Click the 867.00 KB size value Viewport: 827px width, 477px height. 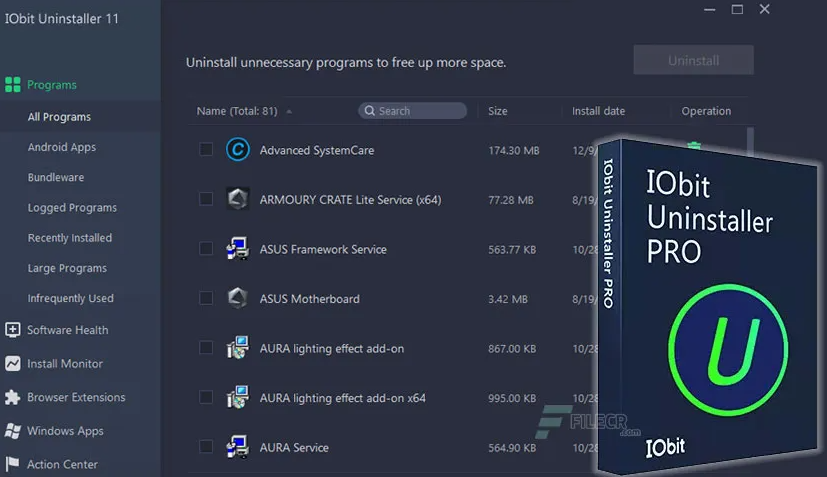coord(512,349)
